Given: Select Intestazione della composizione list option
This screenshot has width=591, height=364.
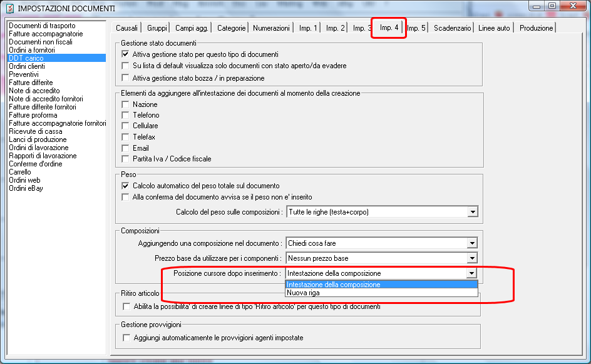Looking at the screenshot, I should coord(381,285).
